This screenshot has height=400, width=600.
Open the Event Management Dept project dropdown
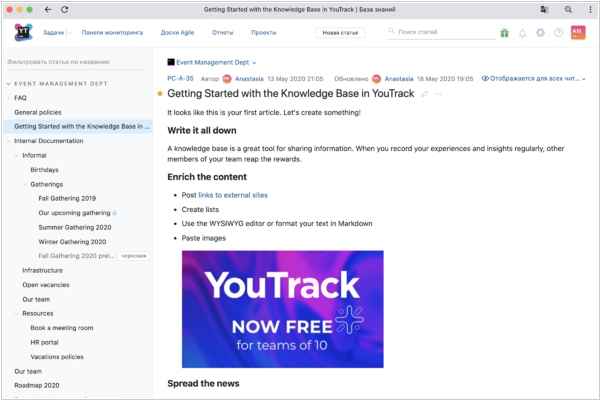click(254, 63)
